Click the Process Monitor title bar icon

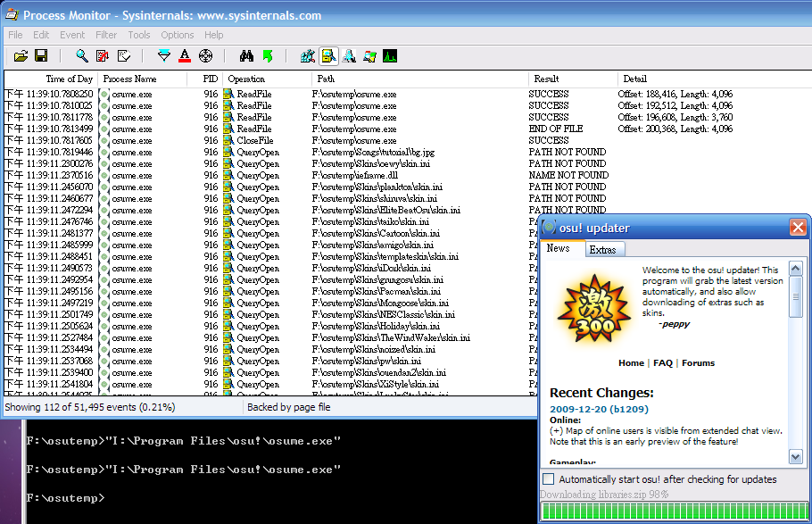pos(12,15)
